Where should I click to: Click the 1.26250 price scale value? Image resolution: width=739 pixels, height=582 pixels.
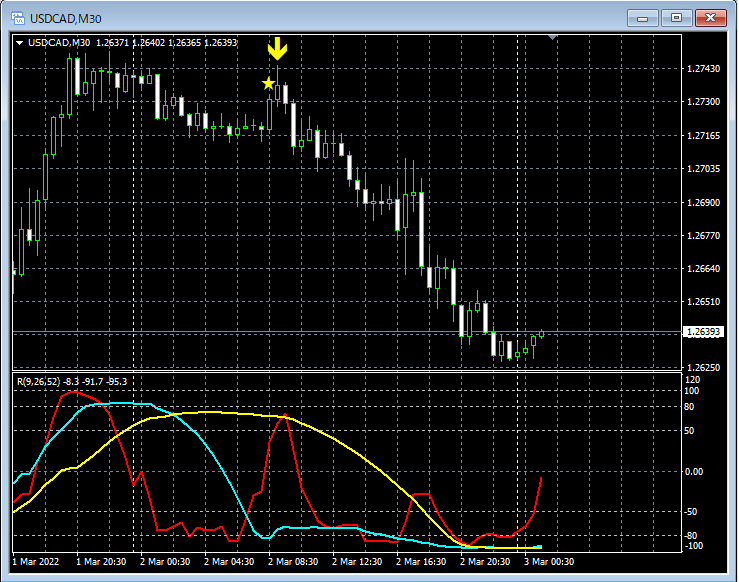[x=704, y=368]
